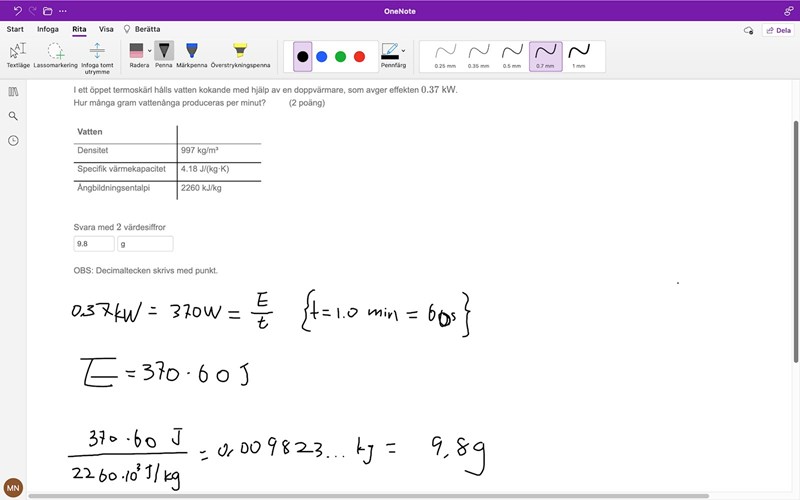This screenshot has width=800, height=500.
Task: Click Infoga tomt utrymme tool
Action: point(96,54)
